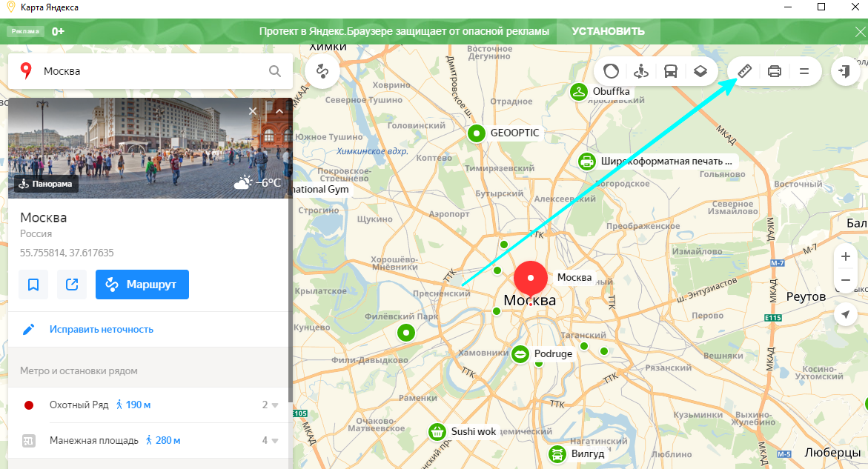Viewport: 868px width, 469px height.
Task: Open the Панорама view button
Action: coord(47,184)
